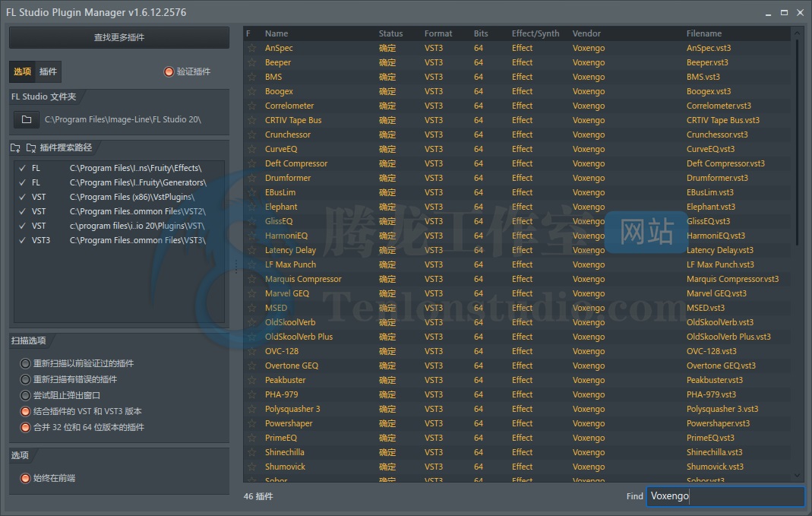Image resolution: width=812 pixels, height=516 pixels.
Task: Sort by the Format column header
Action: click(438, 33)
